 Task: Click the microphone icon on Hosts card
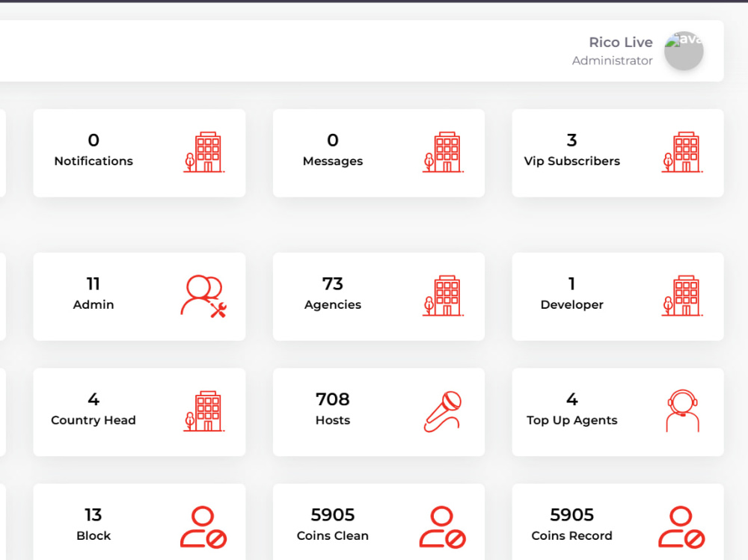click(x=443, y=412)
